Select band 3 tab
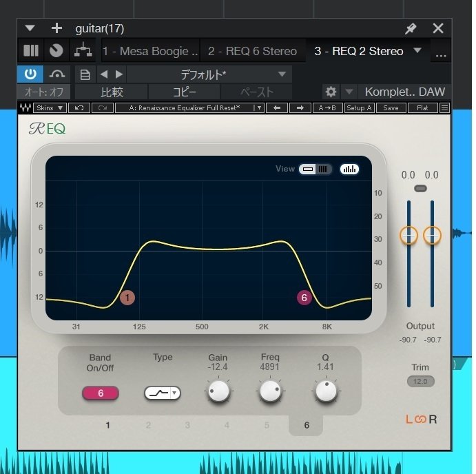 pyautogui.click(x=187, y=425)
